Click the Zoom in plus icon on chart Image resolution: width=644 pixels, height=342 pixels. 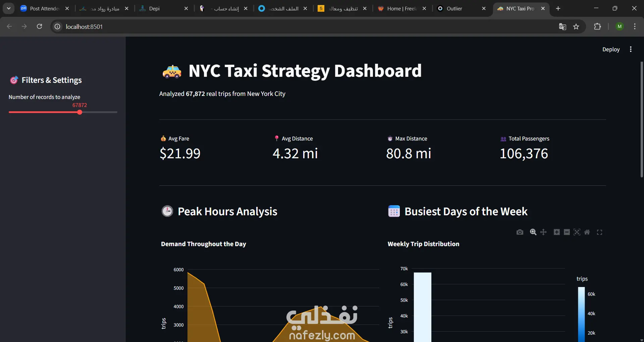557,232
